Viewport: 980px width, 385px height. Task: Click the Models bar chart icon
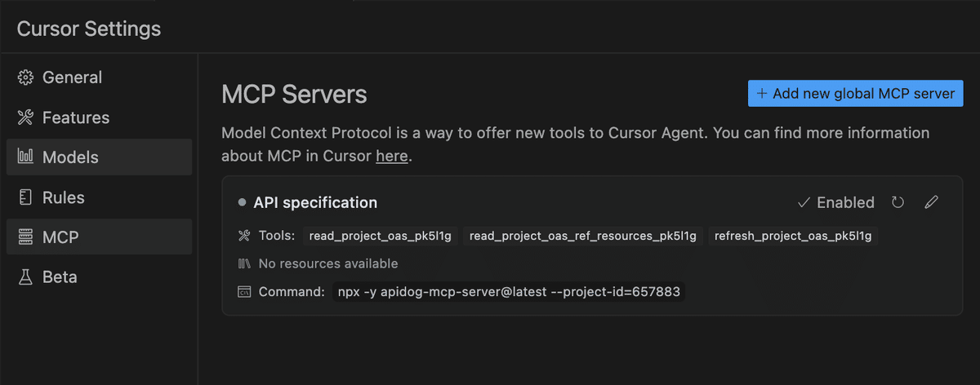coord(25,157)
